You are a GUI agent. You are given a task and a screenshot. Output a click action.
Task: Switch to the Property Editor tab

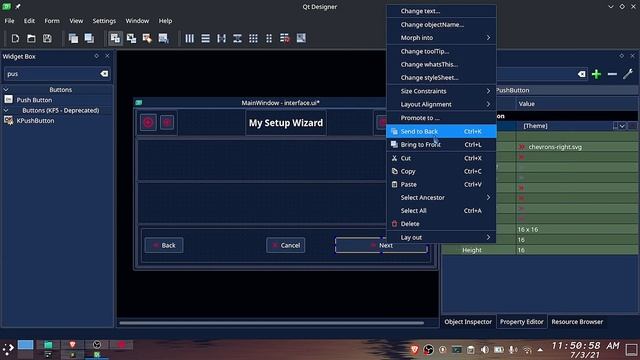pyautogui.click(x=522, y=322)
